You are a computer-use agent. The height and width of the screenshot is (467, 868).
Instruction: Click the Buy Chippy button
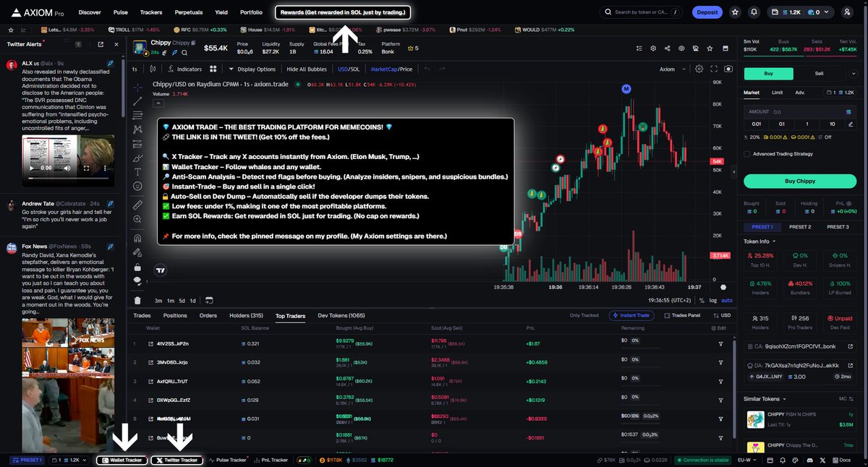(x=800, y=181)
